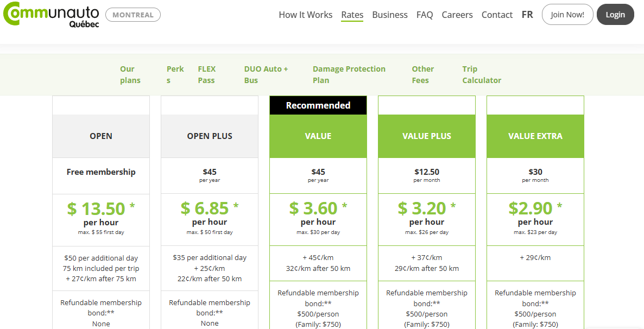Click '$500/person' in VALUE EXTRA column
Screen dimensions: 644x329
point(535,314)
